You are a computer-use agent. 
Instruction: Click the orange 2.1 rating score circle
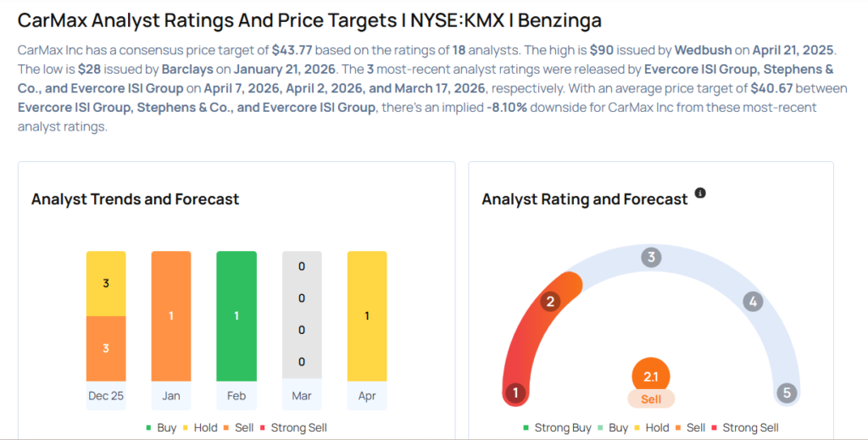click(651, 376)
